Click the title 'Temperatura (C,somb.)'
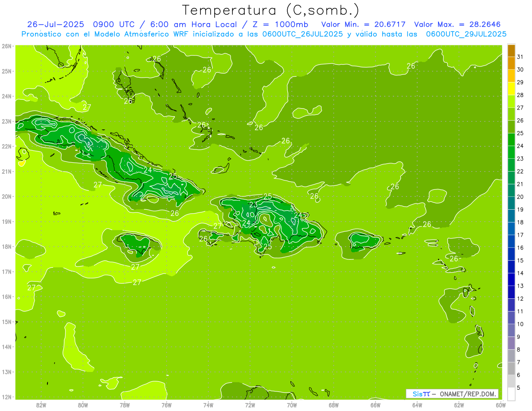 point(271,10)
